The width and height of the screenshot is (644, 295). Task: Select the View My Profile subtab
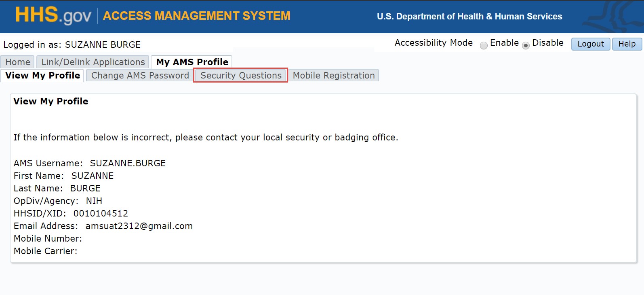pos(42,76)
